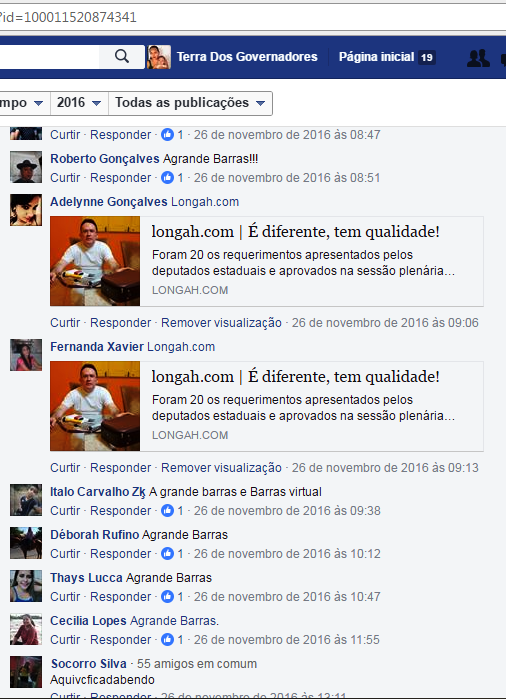
Task: Open Socorro Silva profile name link
Action: [88, 663]
